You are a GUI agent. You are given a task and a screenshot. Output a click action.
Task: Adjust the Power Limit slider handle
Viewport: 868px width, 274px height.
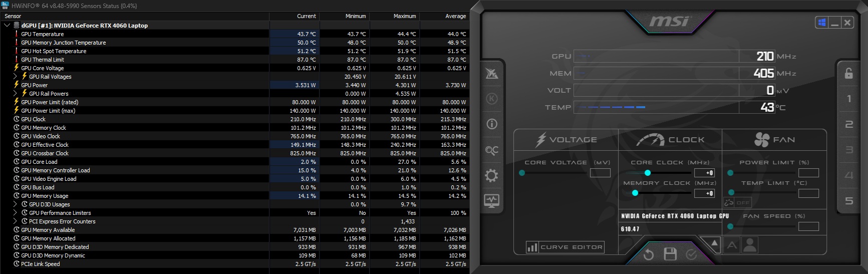point(730,173)
